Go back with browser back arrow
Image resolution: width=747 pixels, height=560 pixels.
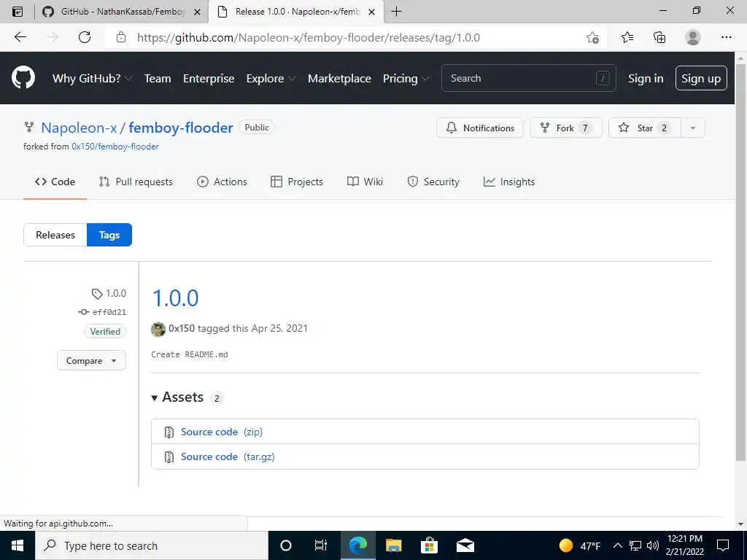point(20,37)
